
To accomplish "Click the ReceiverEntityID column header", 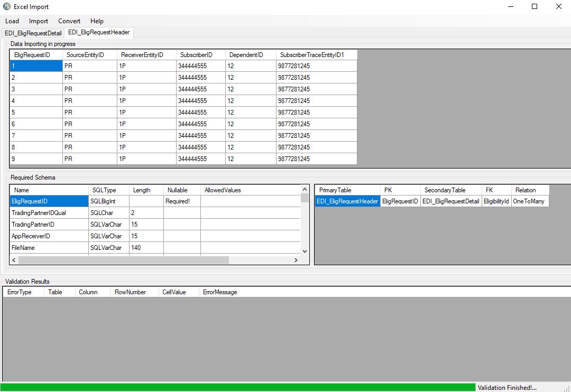I will (147, 55).
